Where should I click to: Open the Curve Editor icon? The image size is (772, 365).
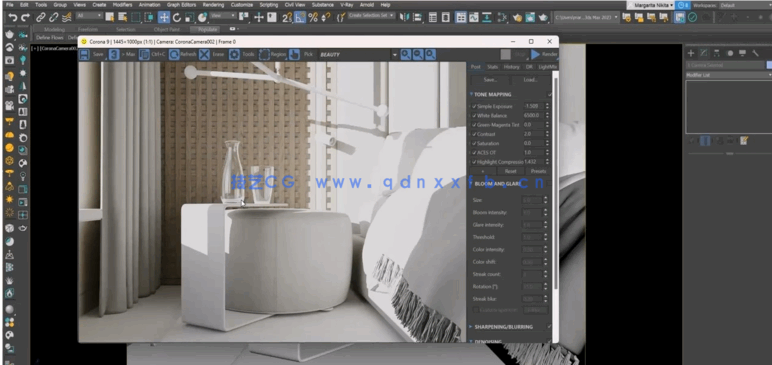[474, 17]
